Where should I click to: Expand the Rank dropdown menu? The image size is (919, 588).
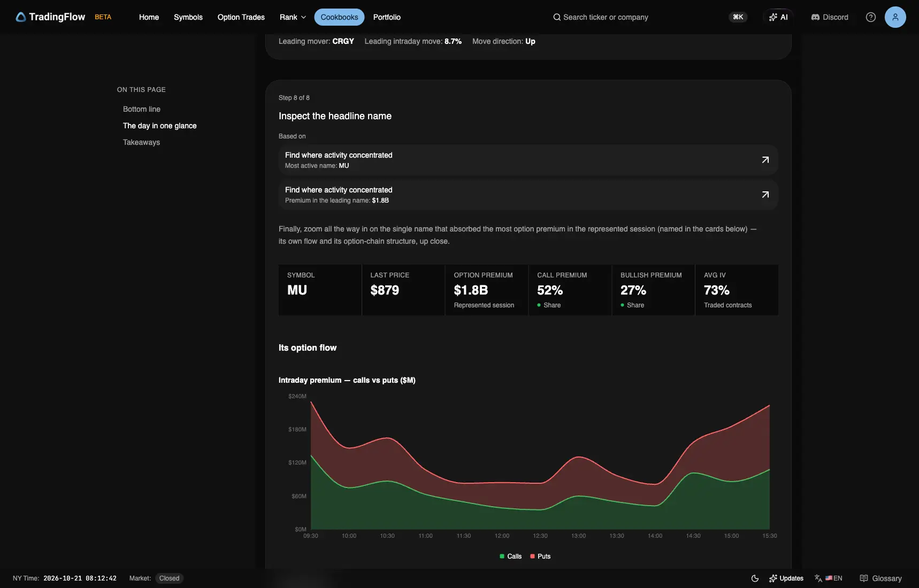pyautogui.click(x=293, y=17)
